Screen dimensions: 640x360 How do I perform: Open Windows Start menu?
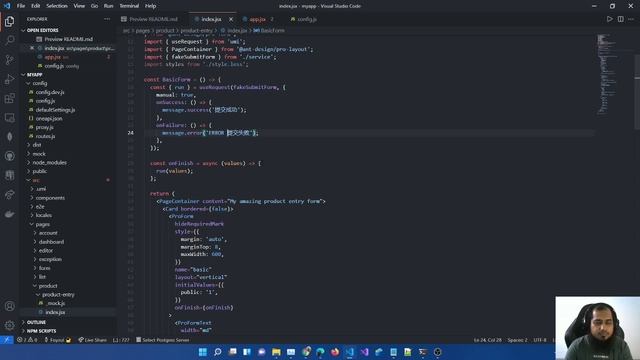pyautogui.click(x=202, y=352)
